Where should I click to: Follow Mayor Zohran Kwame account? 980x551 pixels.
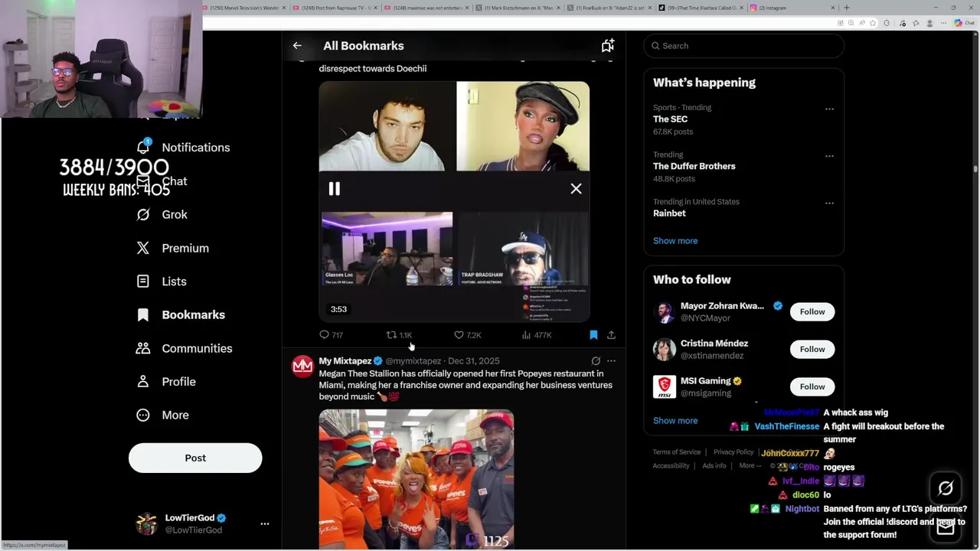[812, 311]
